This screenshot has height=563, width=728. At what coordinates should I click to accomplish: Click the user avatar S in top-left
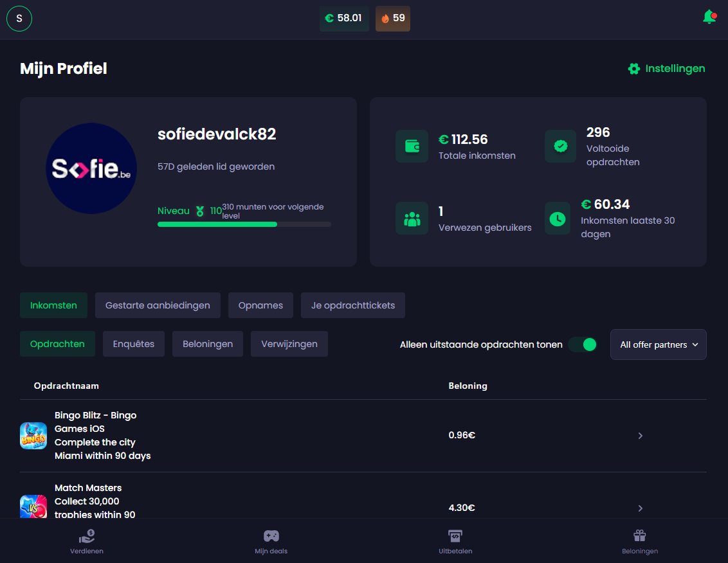tap(19, 19)
